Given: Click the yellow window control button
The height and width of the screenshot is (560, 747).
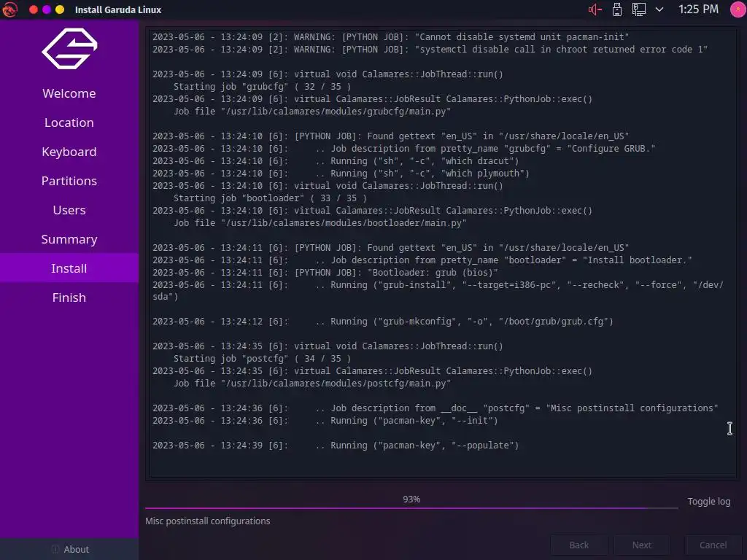Looking at the screenshot, I should tap(60, 9).
